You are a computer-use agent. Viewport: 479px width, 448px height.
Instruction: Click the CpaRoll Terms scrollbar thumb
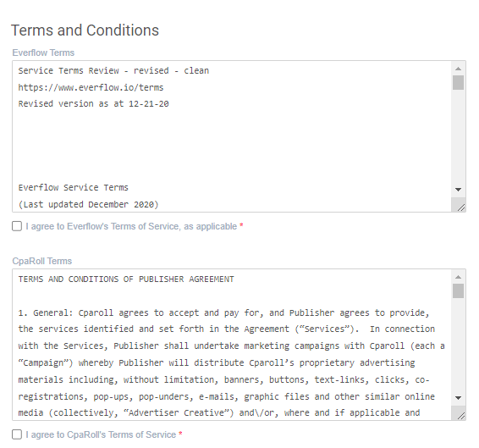click(x=458, y=290)
